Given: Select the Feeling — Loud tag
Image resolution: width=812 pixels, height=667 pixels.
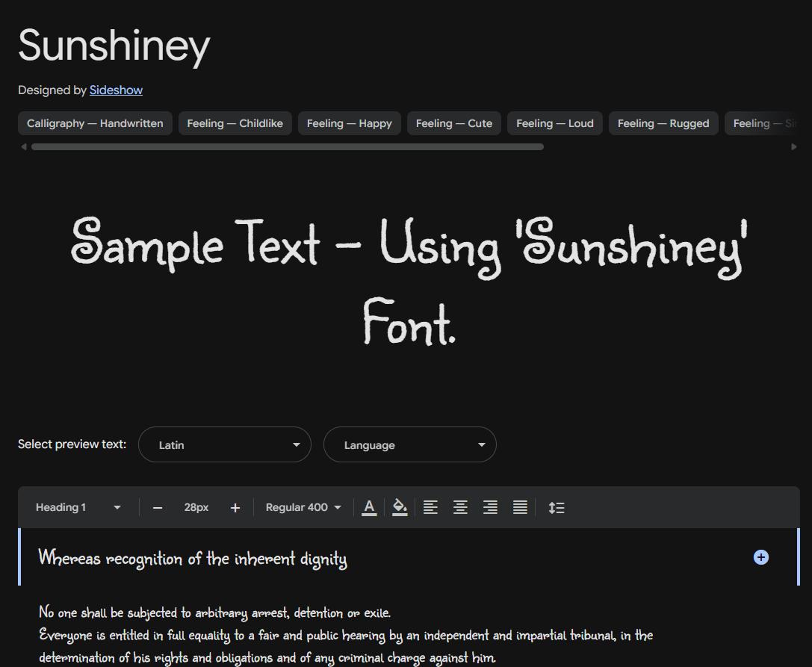Looking at the screenshot, I should [x=554, y=123].
